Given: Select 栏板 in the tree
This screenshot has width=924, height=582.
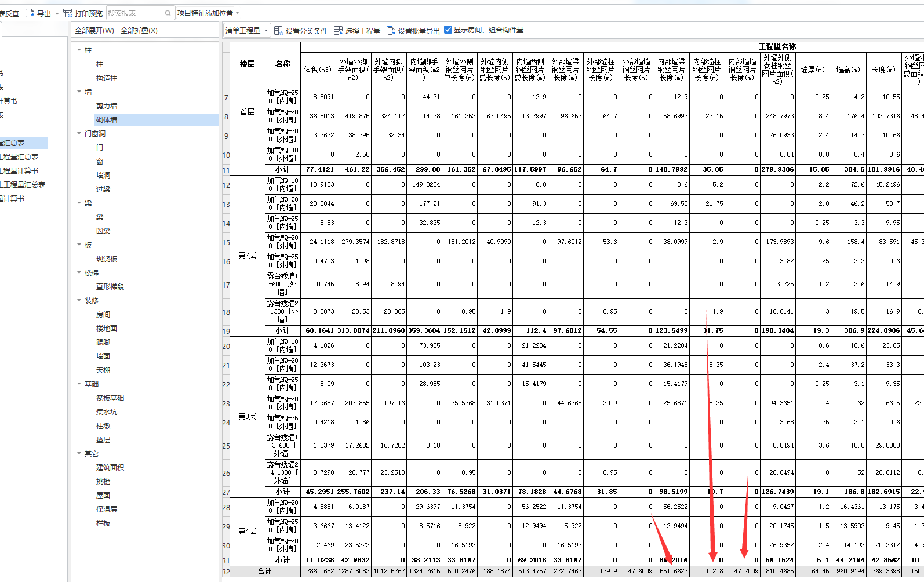Looking at the screenshot, I should tap(103, 523).
